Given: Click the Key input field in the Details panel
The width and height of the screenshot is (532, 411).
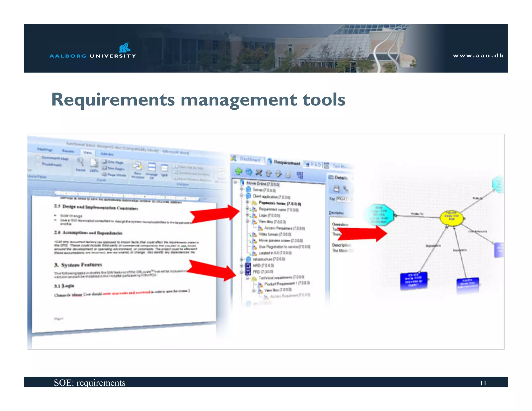Looking at the screenshot, I should (x=344, y=199).
